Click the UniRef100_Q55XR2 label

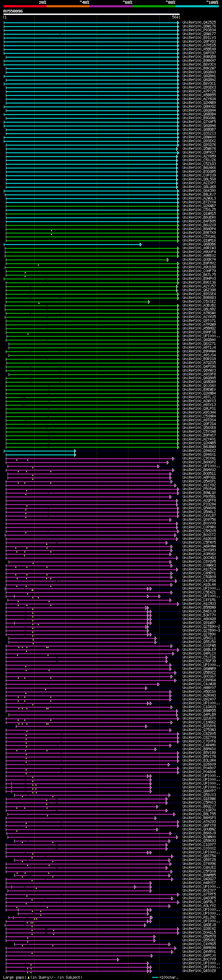tap(199, 940)
